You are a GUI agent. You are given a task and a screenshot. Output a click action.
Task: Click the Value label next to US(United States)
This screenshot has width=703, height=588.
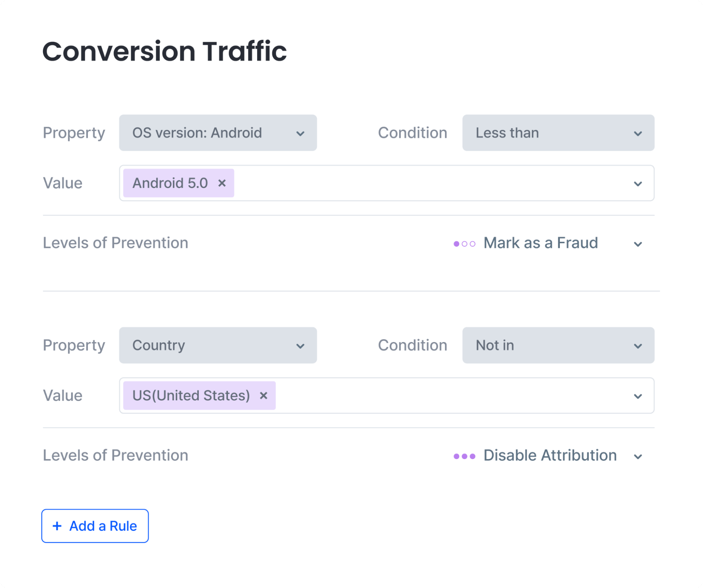tap(63, 396)
